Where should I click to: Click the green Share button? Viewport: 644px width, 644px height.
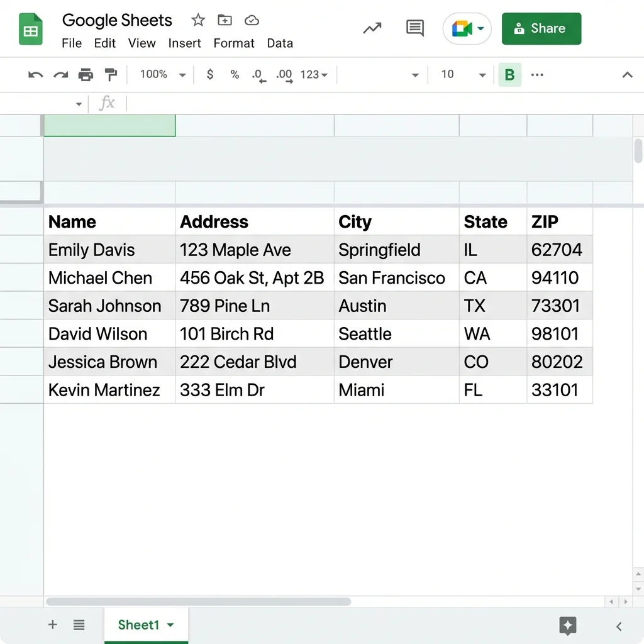pos(541,28)
